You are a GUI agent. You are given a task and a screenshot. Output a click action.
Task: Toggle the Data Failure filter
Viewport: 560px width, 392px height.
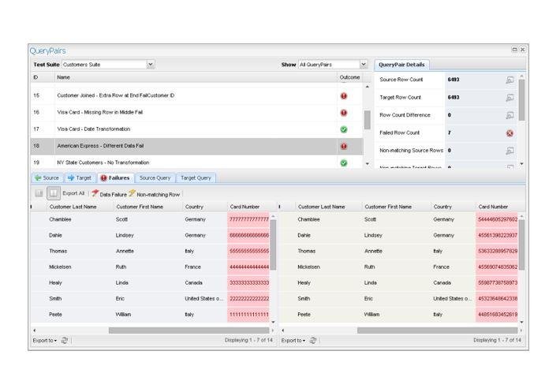[x=109, y=193]
